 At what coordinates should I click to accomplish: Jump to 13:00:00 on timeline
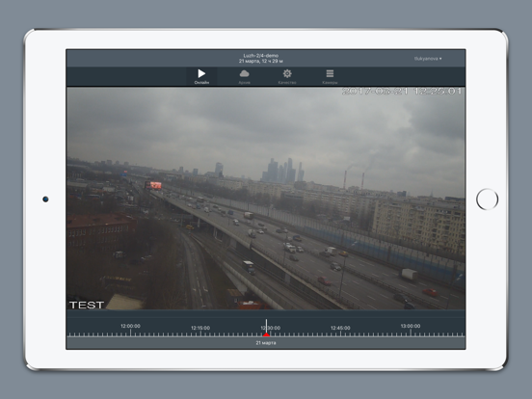coord(411,326)
